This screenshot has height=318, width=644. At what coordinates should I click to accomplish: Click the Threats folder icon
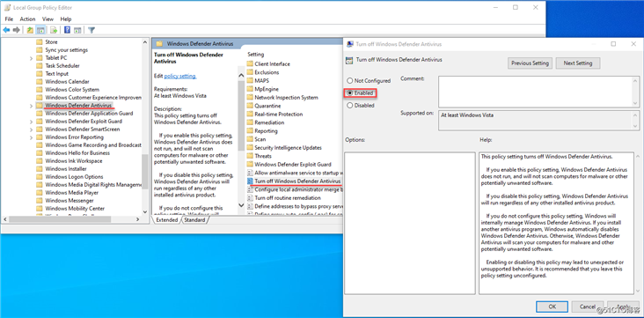(250, 156)
